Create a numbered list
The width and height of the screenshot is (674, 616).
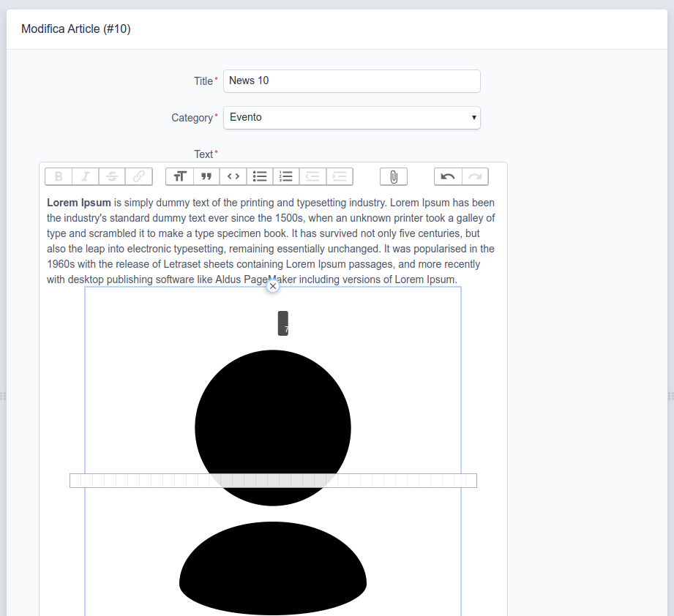pos(286,176)
